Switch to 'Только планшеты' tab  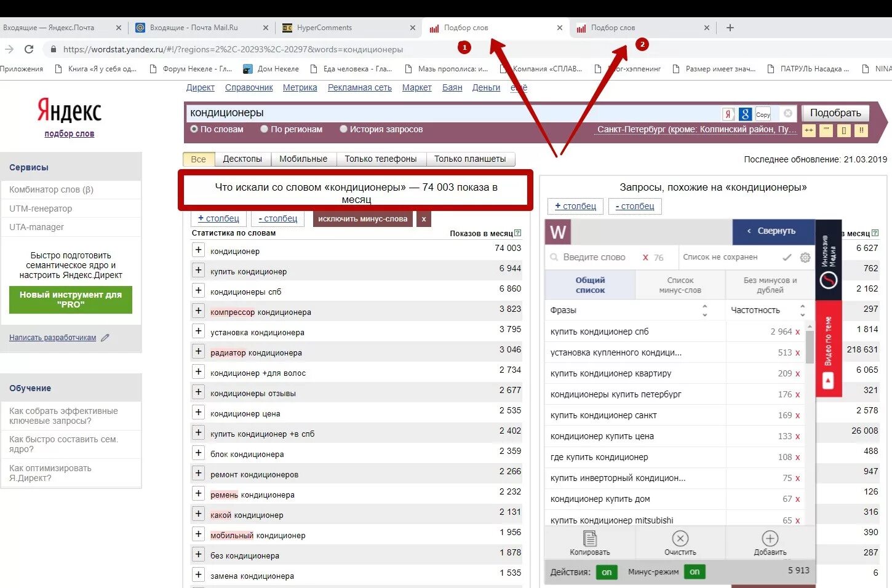(x=470, y=159)
